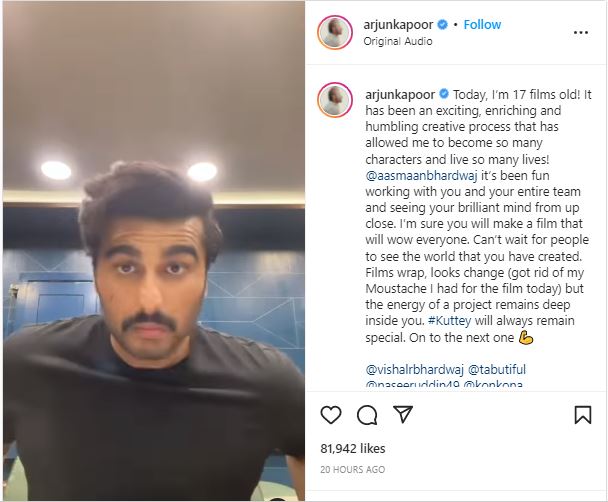608x502 pixels.
Task: Click the caption's arjunkapoor avatar
Action: [x=335, y=100]
